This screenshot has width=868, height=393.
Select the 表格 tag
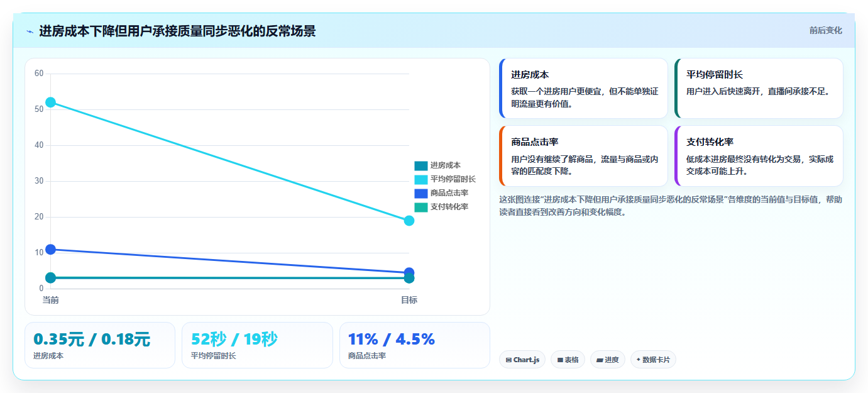click(568, 360)
